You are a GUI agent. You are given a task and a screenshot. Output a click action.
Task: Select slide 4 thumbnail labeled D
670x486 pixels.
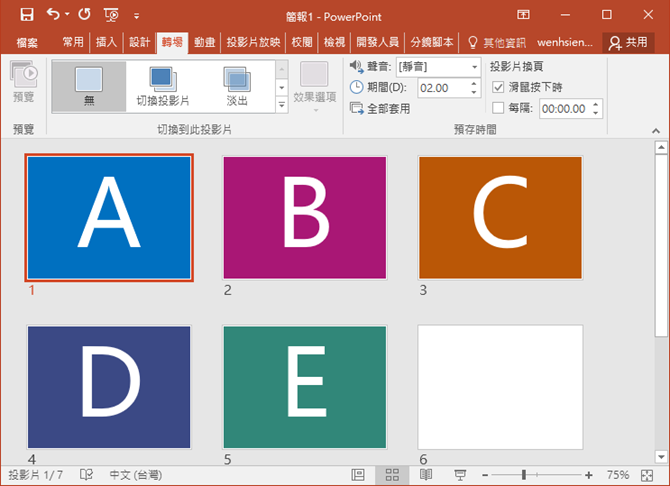coord(109,387)
